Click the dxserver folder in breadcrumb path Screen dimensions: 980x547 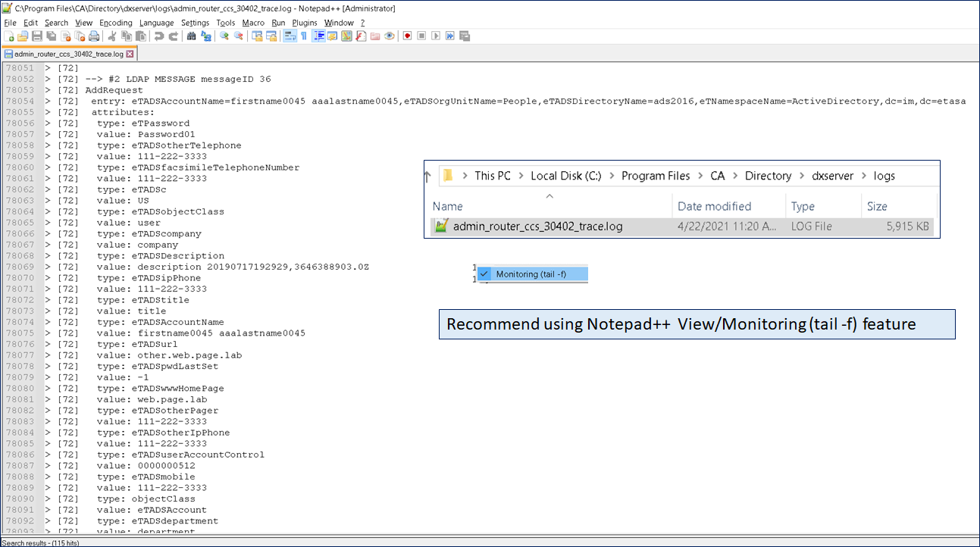(833, 176)
